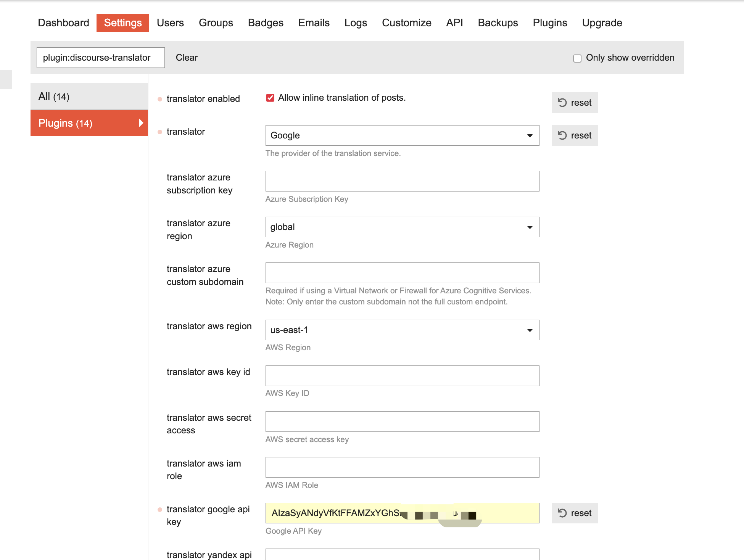Reset the Google API key setting
Screen dimensions: 744x560
(x=574, y=513)
